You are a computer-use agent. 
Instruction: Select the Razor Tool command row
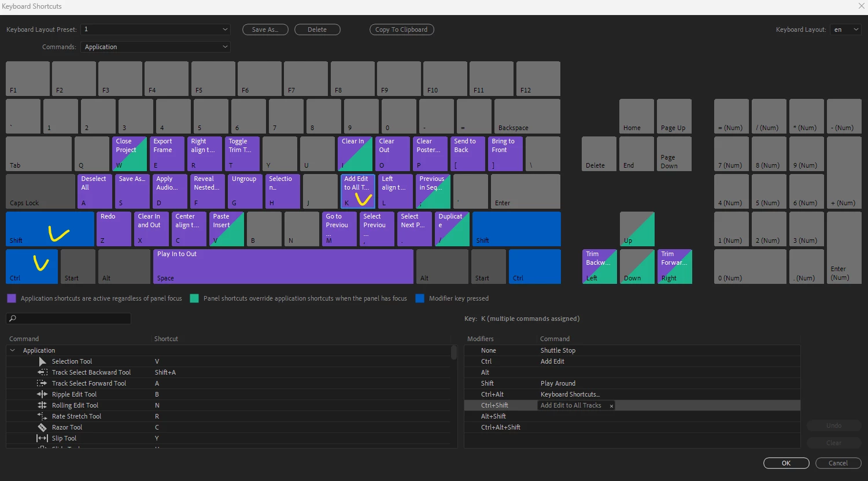tap(228, 427)
